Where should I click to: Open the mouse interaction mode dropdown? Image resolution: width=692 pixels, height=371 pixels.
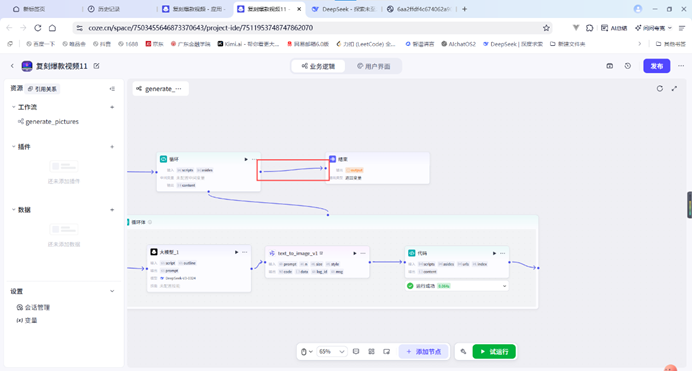pos(306,352)
